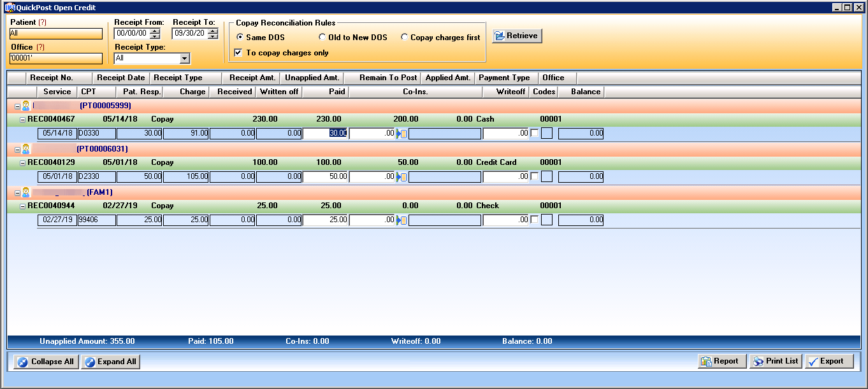This screenshot has height=389, width=868.
Task: Check the Codes checkbox in 99406 row
Action: [x=534, y=220]
